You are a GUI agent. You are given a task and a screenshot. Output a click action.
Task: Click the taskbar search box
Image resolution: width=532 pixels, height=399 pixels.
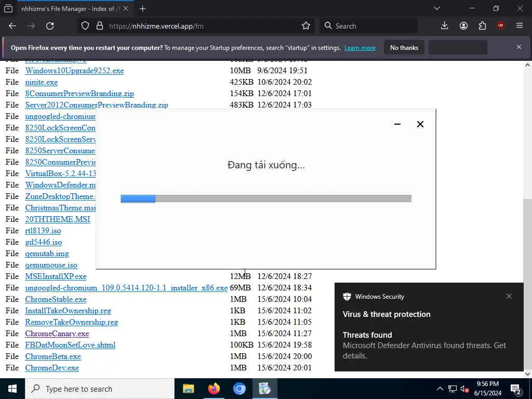[100, 389]
